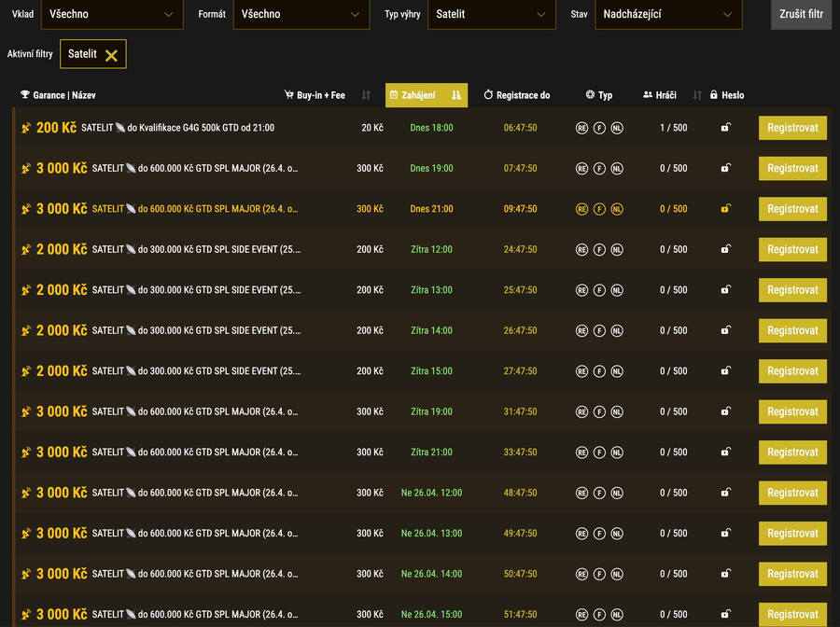840x627 pixels.
Task: Select the highlighted Zahájení sort header
Action: click(x=419, y=94)
